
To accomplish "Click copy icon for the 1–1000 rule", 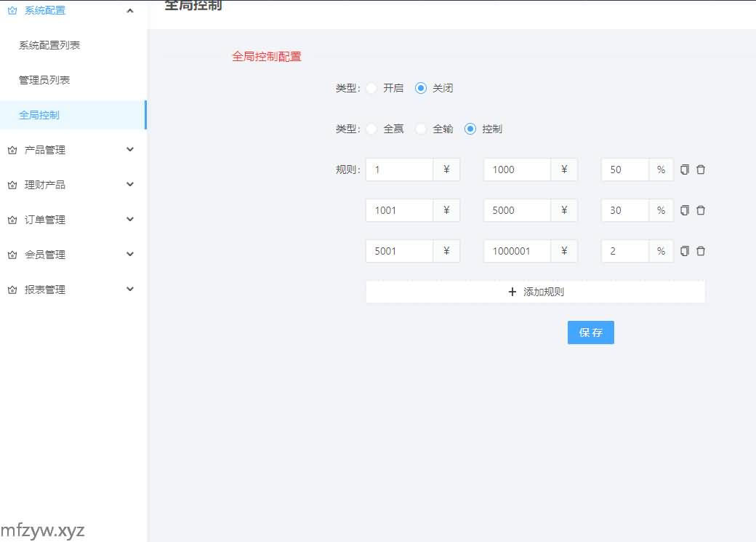I will coord(685,170).
